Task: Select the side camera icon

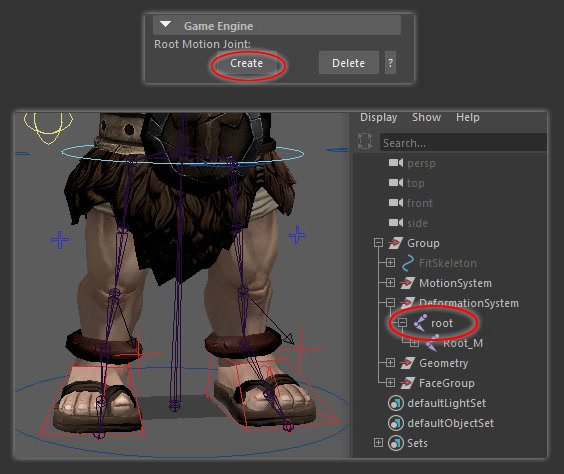Action: 396,223
